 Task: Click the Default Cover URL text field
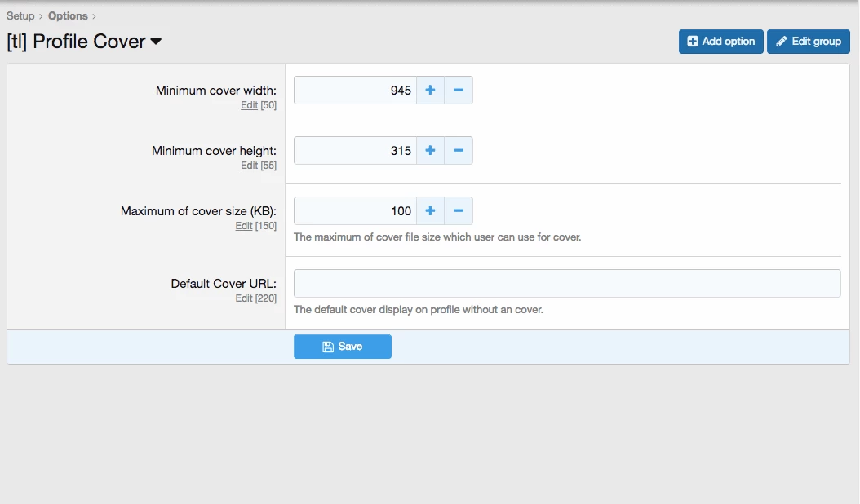point(567,283)
